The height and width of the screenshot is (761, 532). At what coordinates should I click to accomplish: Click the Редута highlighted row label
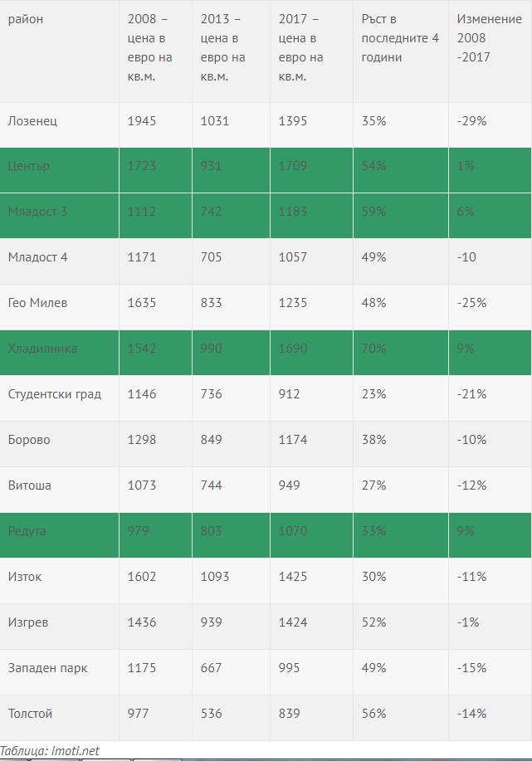[27, 531]
